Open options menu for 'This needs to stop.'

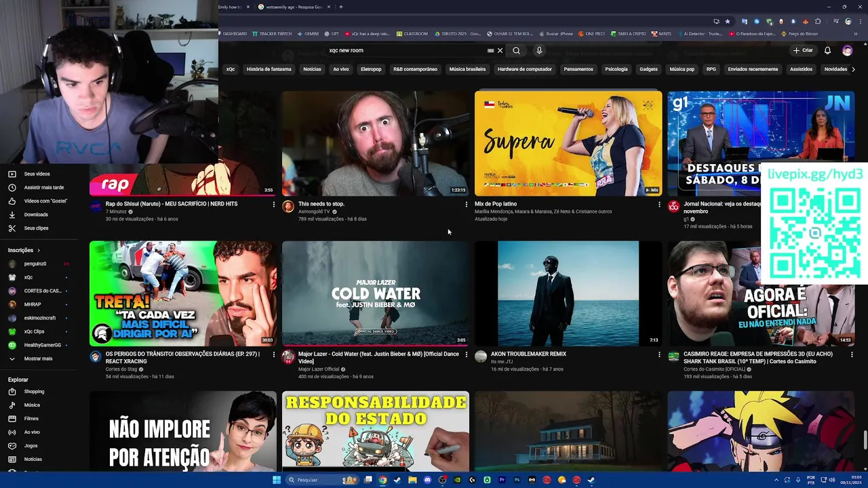tap(466, 204)
